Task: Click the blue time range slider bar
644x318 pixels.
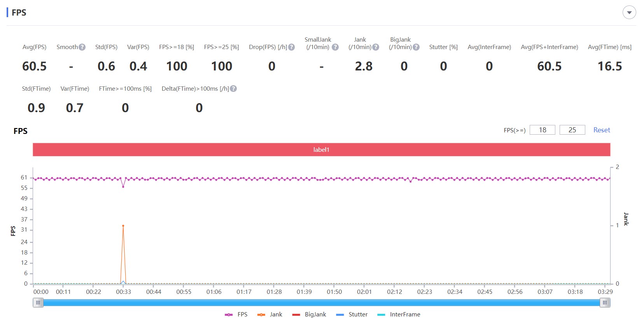Action: 321,302
